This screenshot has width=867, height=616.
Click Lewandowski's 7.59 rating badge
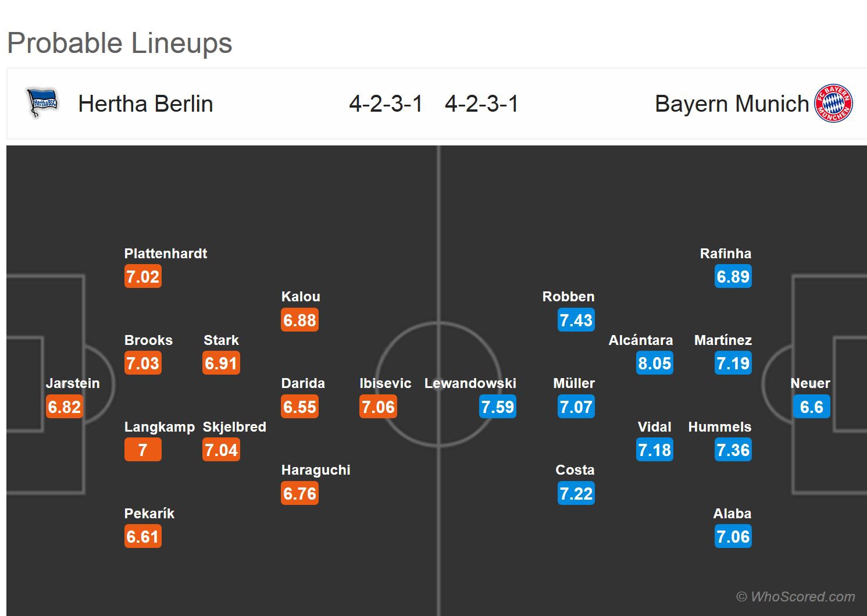point(498,407)
